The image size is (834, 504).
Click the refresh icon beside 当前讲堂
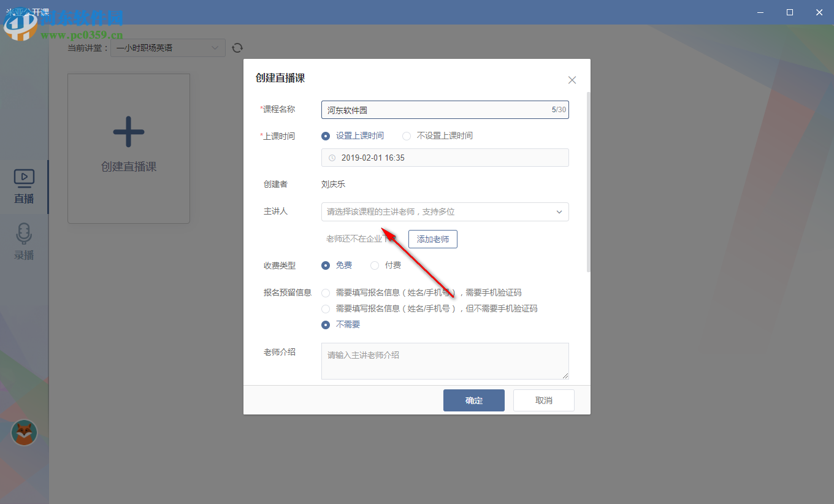click(x=237, y=47)
